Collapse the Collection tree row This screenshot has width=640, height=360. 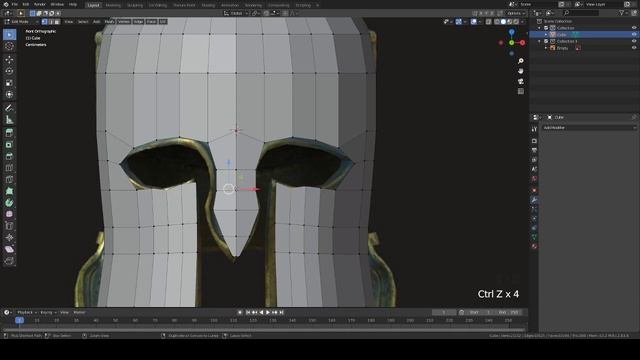click(540, 28)
